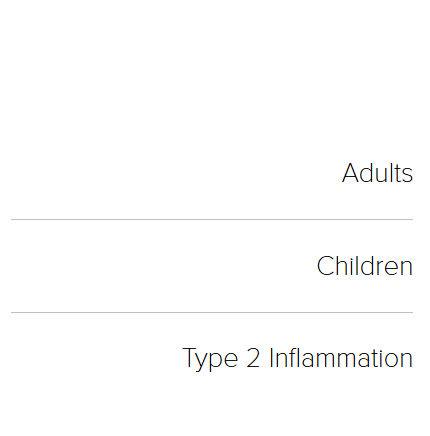View information for Children
The width and height of the screenshot is (430, 436).
pyautogui.click(x=365, y=266)
